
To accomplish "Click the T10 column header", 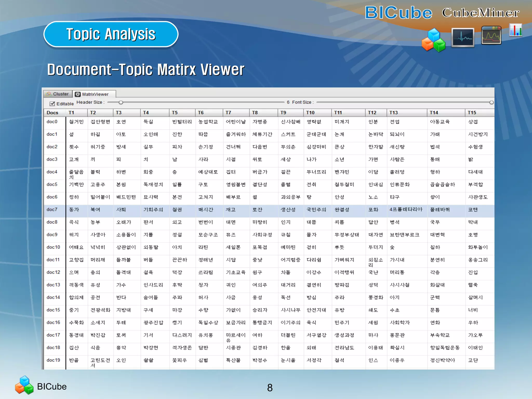I will coord(317,112).
